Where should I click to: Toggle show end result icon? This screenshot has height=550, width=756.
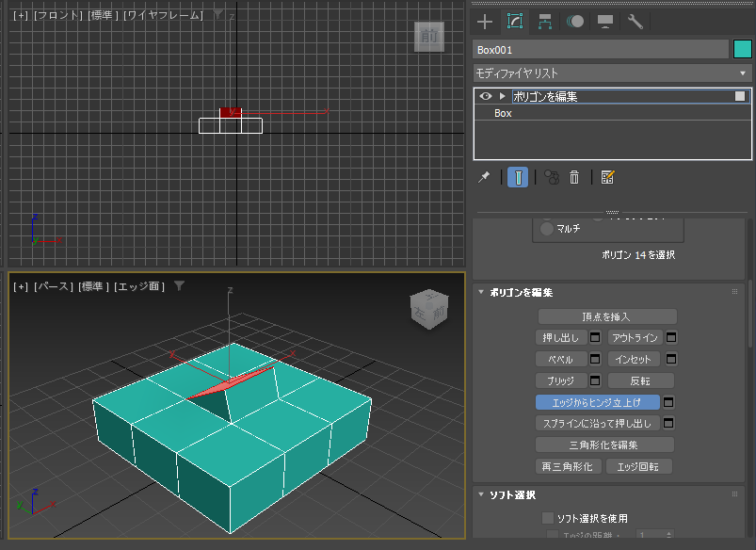518,177
